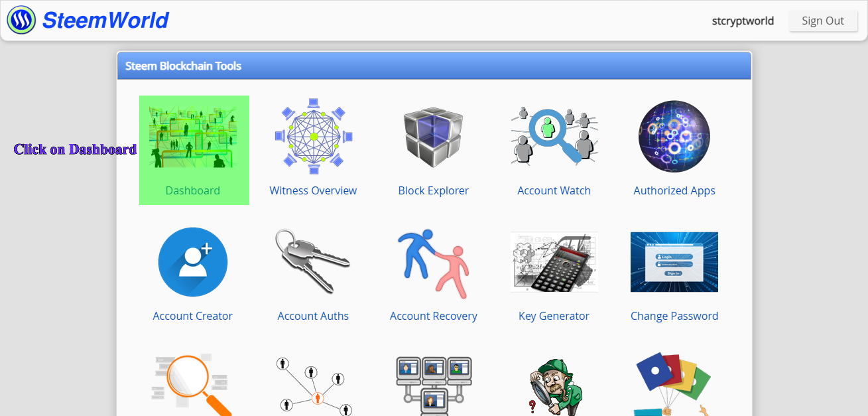This screenshot has width=868, height=416.
Task: Select the Account Watch magnifier icon
Action: [554, 136]
